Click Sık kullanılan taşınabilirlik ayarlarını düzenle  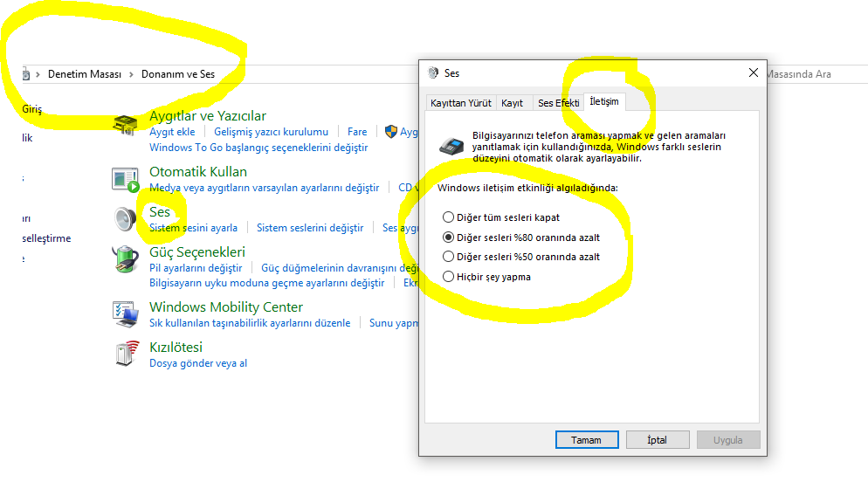click(250, 322)
